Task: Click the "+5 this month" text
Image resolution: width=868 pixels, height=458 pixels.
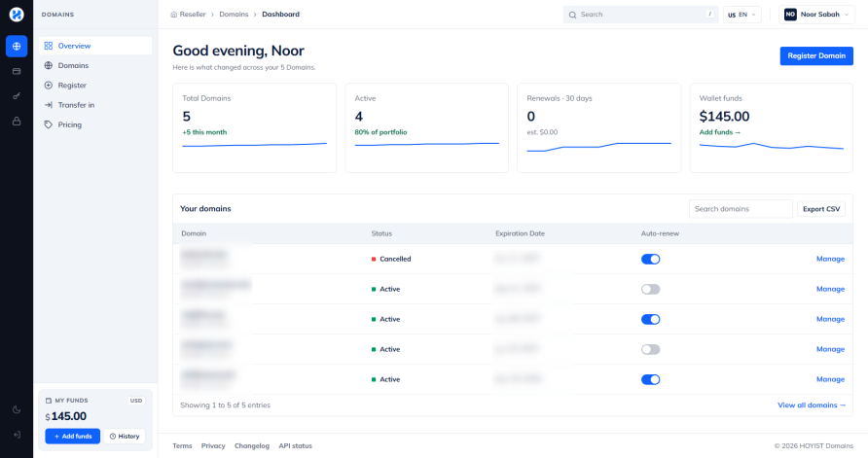Action: tap(204, 132)
